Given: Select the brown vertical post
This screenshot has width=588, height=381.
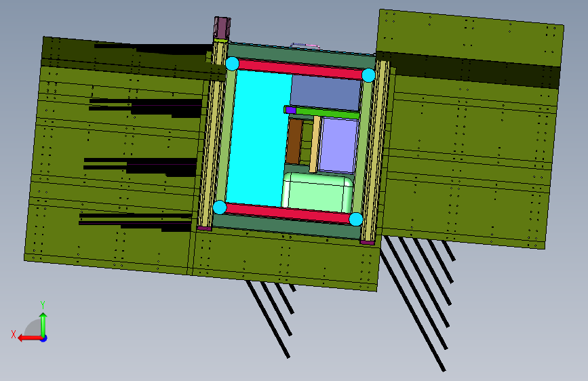Looking at the screenshot, I should (294, 142).
